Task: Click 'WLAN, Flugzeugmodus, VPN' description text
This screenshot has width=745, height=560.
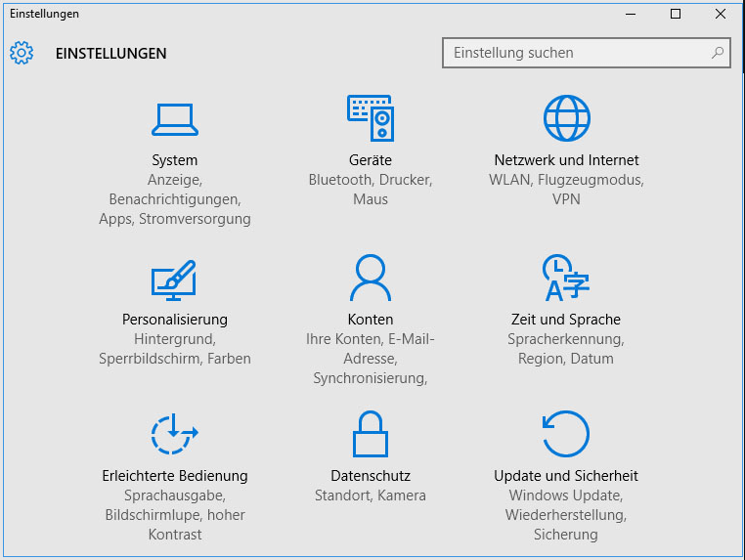Action: pos(566,189)
